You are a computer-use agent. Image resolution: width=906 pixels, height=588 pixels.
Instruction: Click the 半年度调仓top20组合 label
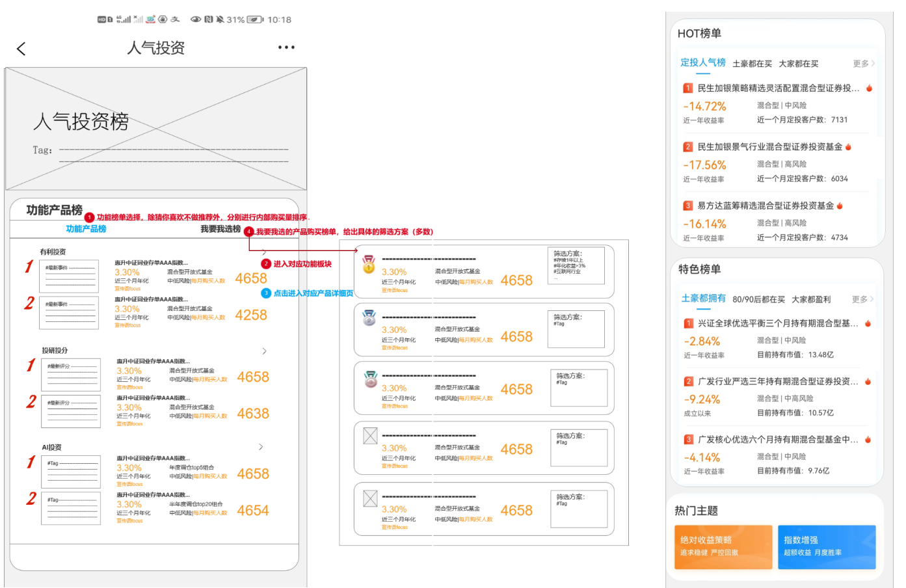tap(196, 504)
